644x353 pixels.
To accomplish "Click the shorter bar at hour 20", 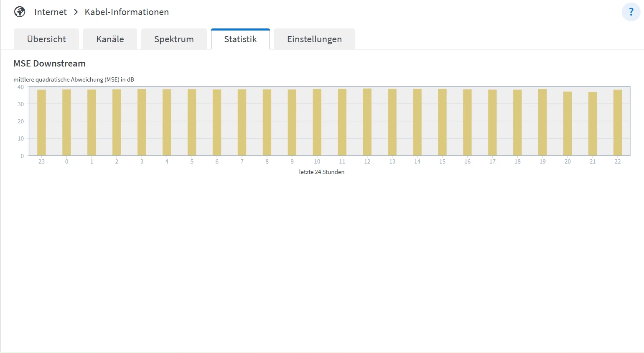I will pos(568,123).
